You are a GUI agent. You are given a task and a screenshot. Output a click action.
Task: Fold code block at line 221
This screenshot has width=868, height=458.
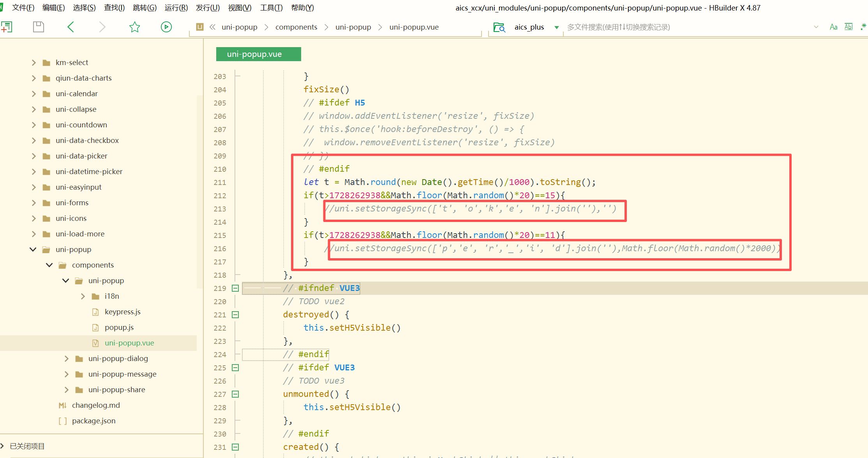tap(235, 315)
